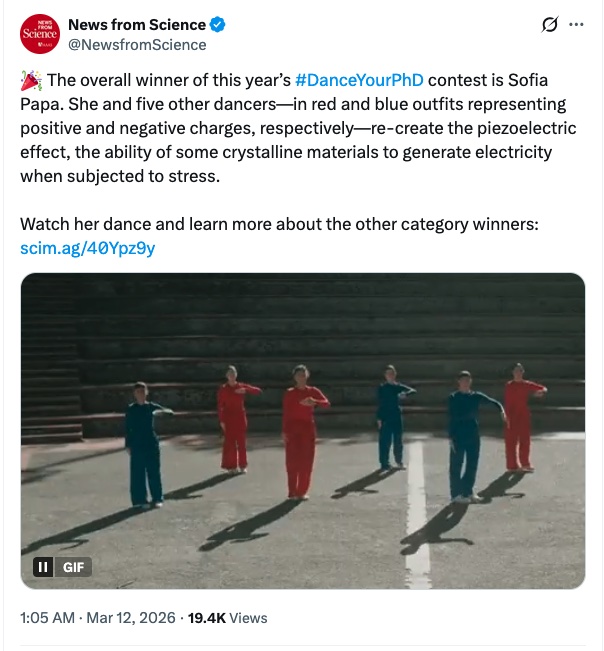View the 19.4K Views count
The width and height of the screenshot is (604, 651).
229,618
